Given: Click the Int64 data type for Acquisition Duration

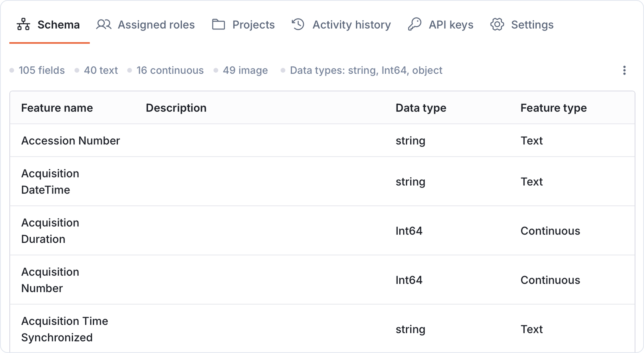Looking at the screenshot, I should pos(409,231).
